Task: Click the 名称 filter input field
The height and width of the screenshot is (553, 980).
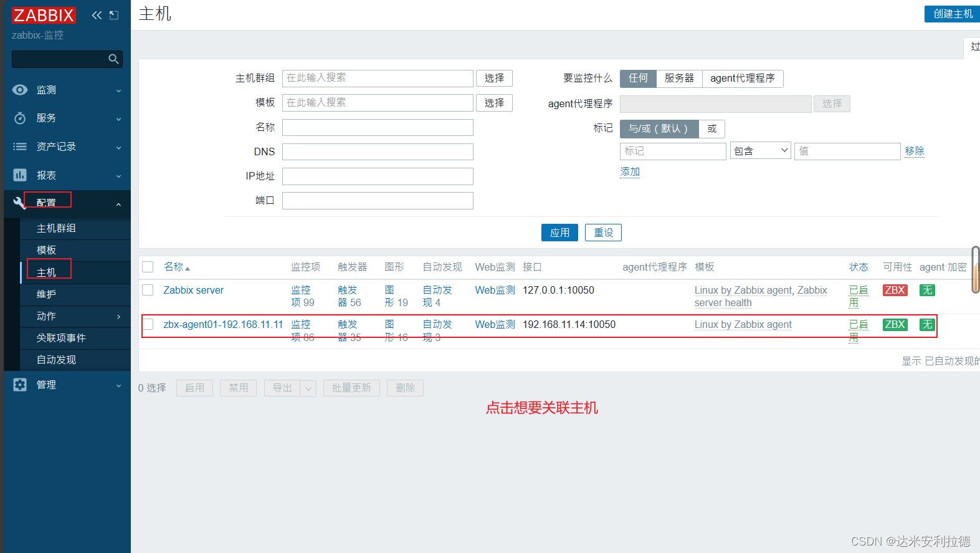Action: (x=378, y=127)
